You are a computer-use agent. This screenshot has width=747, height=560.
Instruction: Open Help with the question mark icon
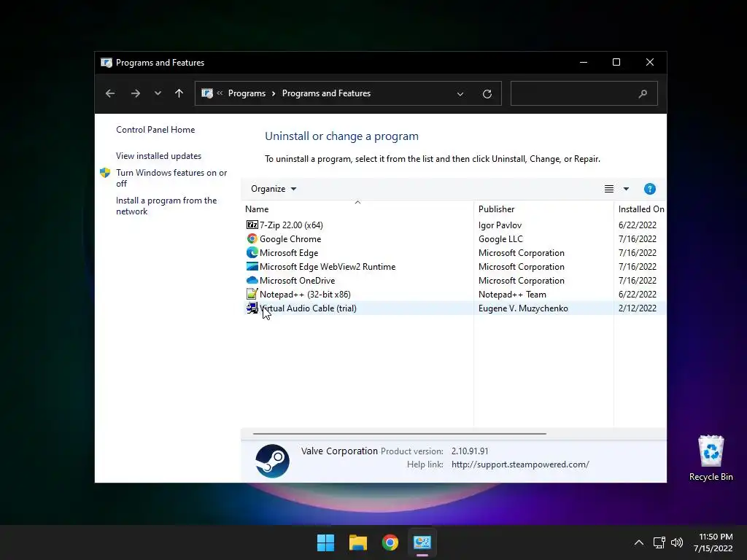(x=649, y=189)
